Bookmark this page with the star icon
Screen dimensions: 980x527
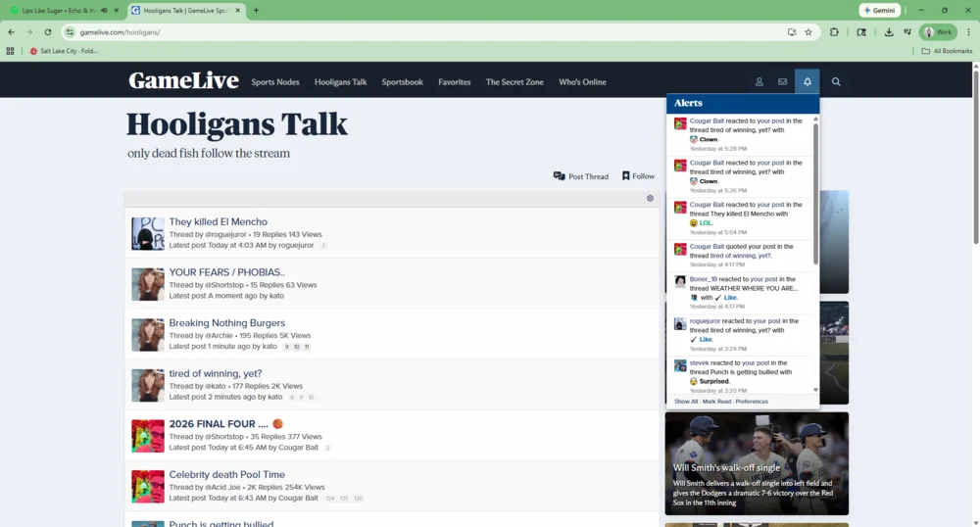808,32
